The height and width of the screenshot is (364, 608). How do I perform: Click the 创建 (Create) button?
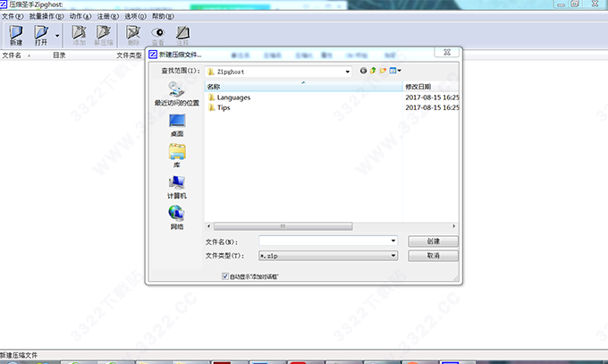(x=433, y=241)
